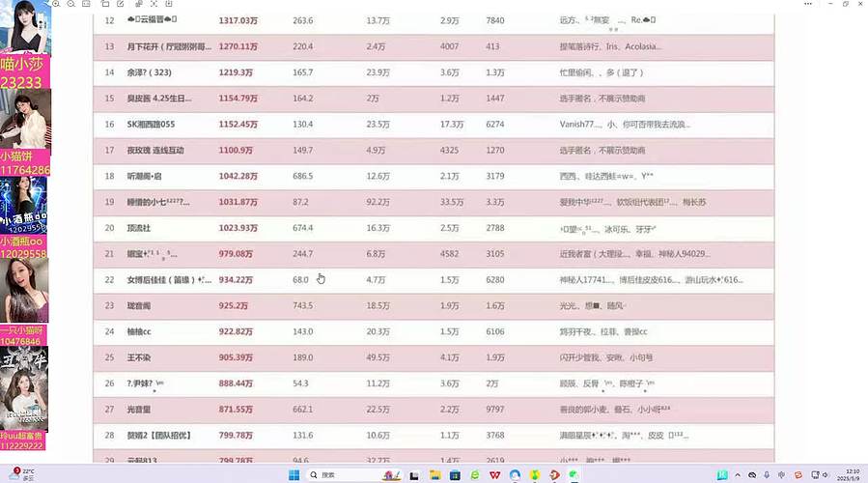Viewport: 868px width, 483px height.
Task: Click the value 674.4 in row 20
Action: 303,228
